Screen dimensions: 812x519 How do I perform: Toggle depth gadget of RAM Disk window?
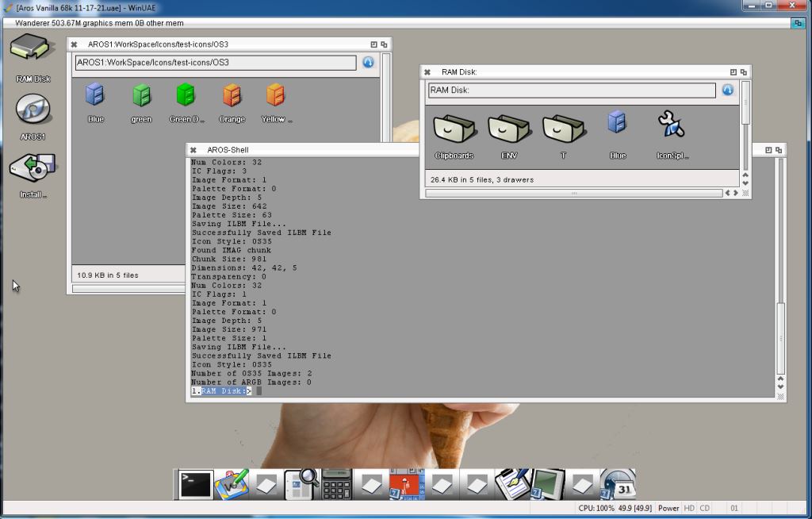(x=744, y=72)
